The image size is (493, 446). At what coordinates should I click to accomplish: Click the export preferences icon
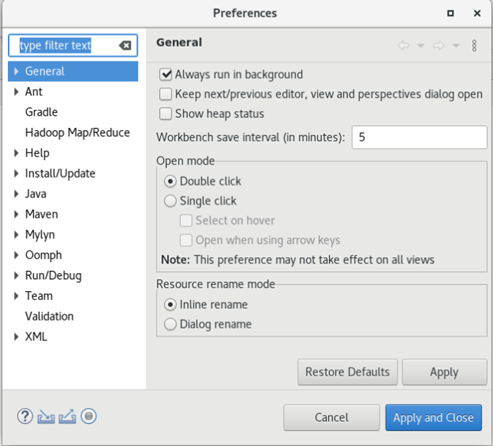(67, 417)
